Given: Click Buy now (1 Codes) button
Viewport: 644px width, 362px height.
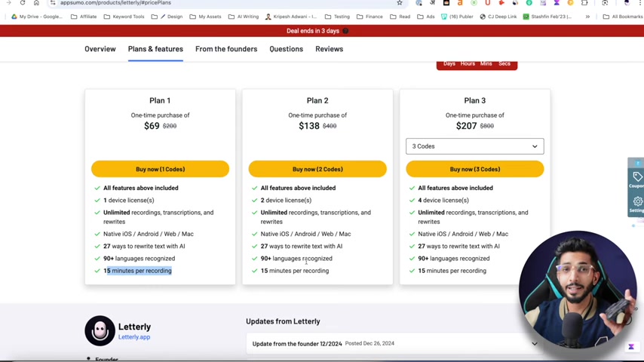Looking at the screenshot, I should coord(160,169).
